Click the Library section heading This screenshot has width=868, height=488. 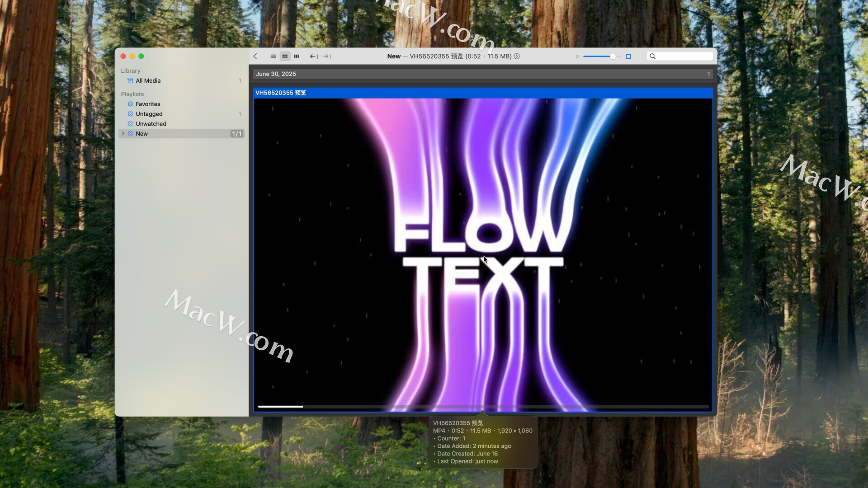point(131,71)
